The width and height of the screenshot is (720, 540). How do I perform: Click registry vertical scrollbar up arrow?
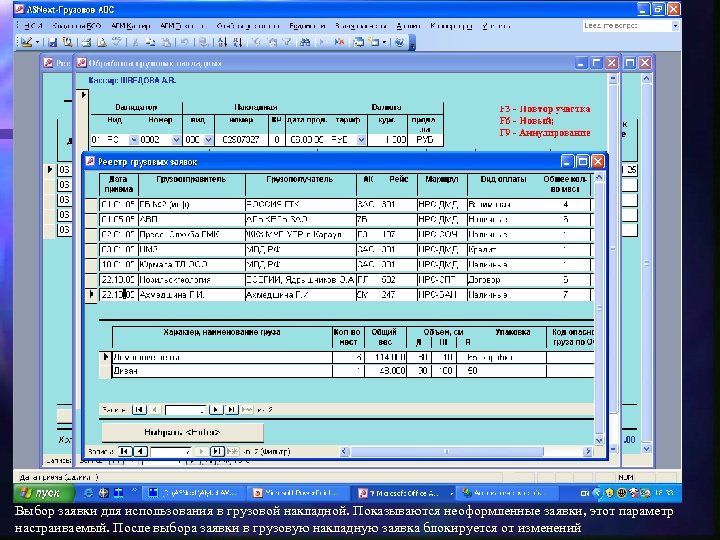pos(599,177)
